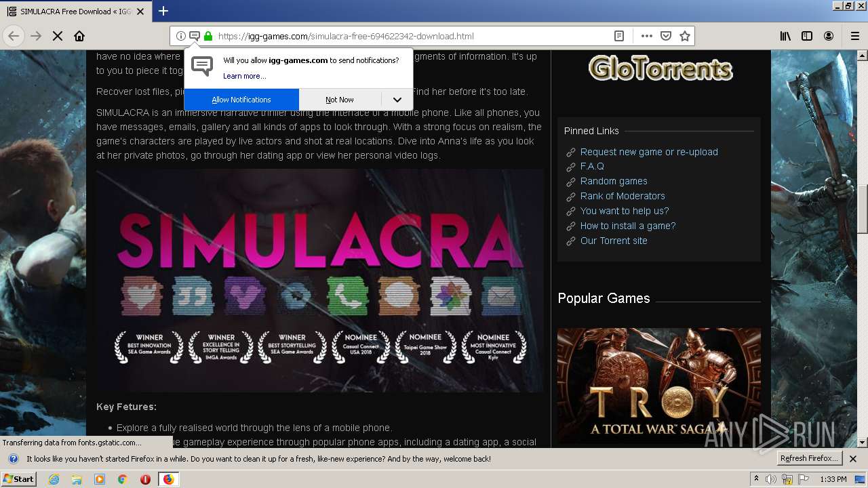Image resolution: width=868 pixels, height=488 pixels.
Task: Click the notification permission icon in address bar
Action: coord(194,36)
